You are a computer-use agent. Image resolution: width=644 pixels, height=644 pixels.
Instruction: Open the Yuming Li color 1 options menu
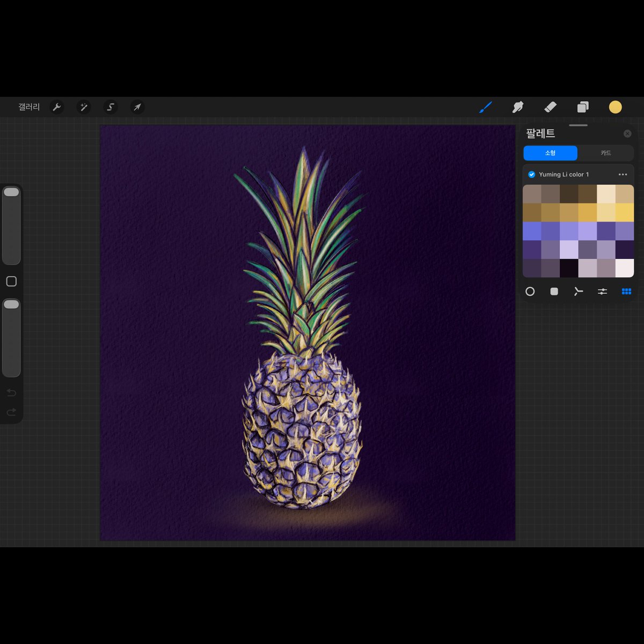point(623,174)
